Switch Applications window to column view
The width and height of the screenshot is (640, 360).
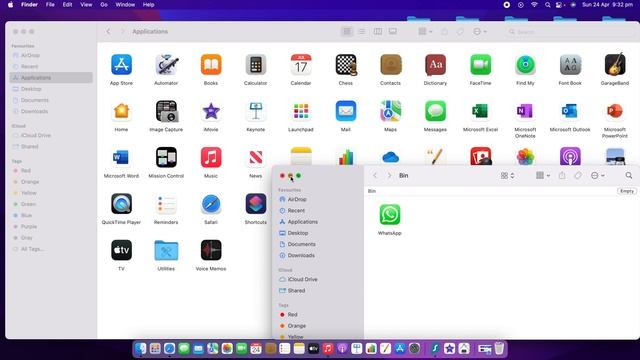click(x=378, y=31)
